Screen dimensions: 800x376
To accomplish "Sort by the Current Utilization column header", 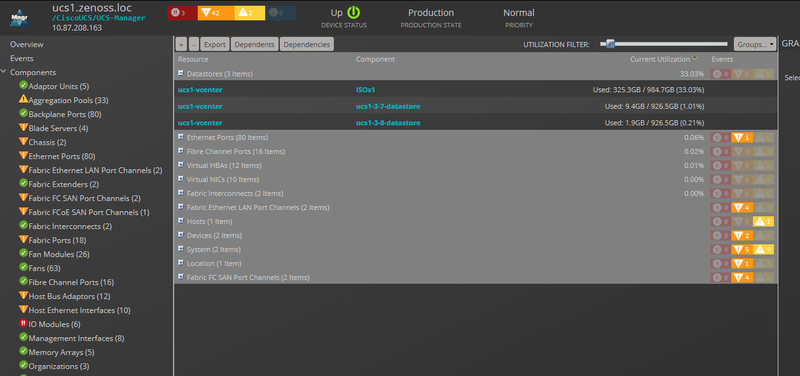I will click(660, 59).
